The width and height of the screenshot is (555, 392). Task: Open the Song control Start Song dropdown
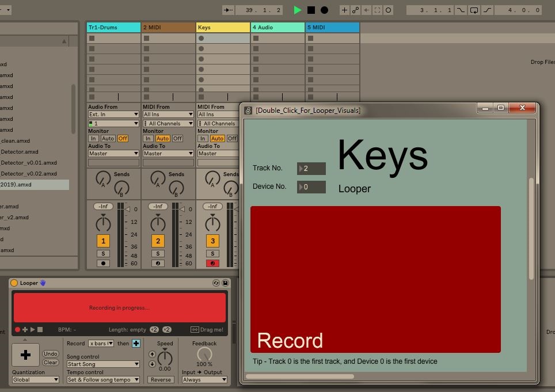click(103, 364)
